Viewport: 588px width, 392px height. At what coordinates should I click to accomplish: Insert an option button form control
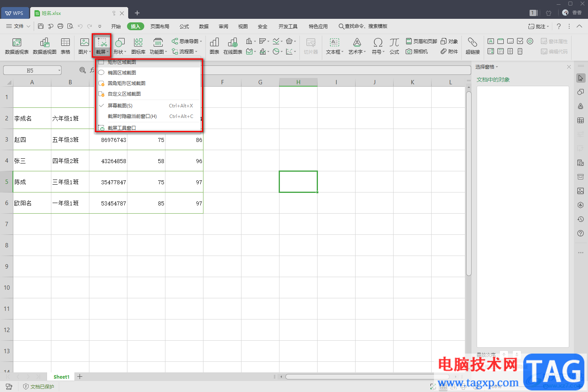pyautogui.click(x=530, y=41)
